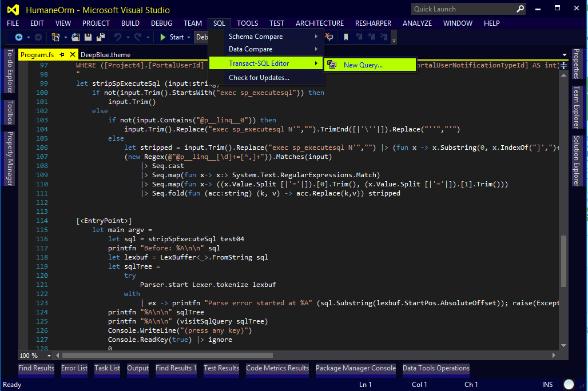The height and width of the screenshot is (391, 588).
Task: Toggle a bookmark using the bookmark icon
Action: 346,37
